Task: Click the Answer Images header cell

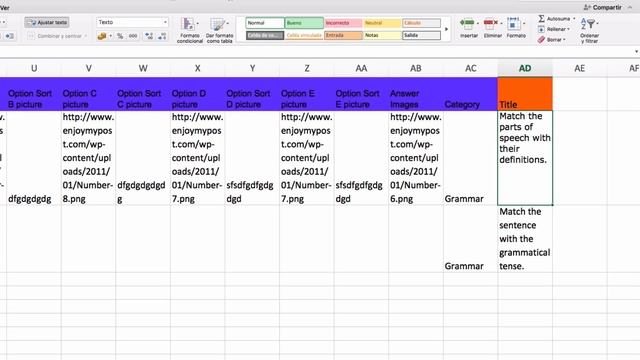Action: pos(416,94)
